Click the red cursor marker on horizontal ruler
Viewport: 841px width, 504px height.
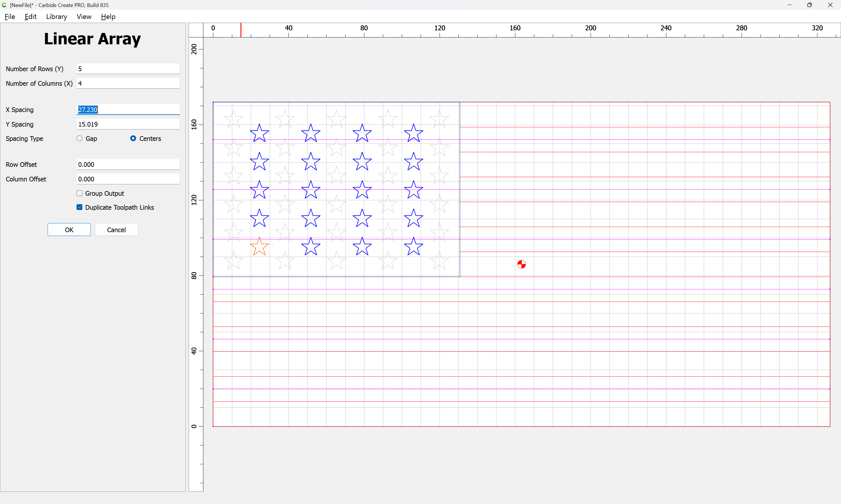coord(241,30)
